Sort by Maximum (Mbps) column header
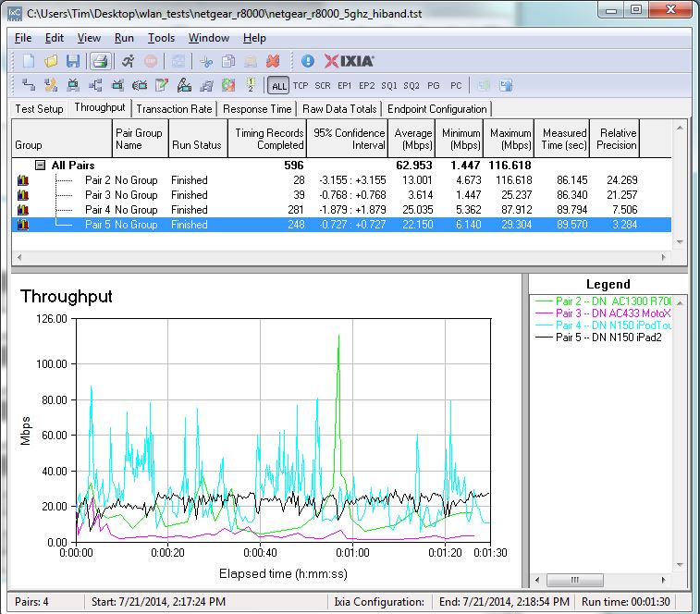The width and height of the screenshot is (700, 614). pos(510,139)
